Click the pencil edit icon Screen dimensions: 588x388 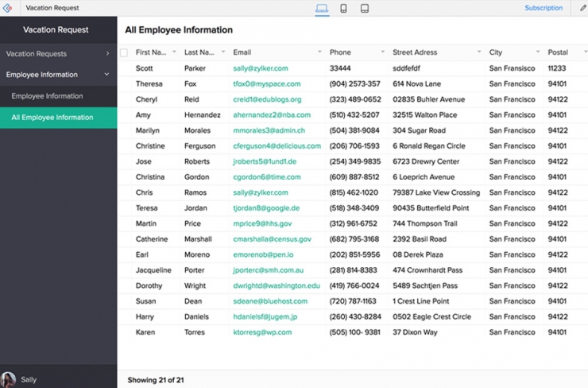(x=582, y=7)
